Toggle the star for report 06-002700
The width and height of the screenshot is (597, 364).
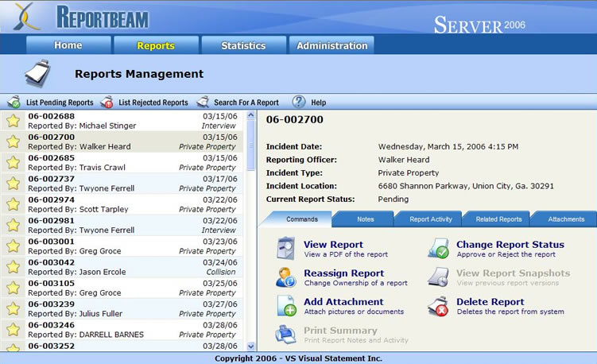(x=13, y=141)
